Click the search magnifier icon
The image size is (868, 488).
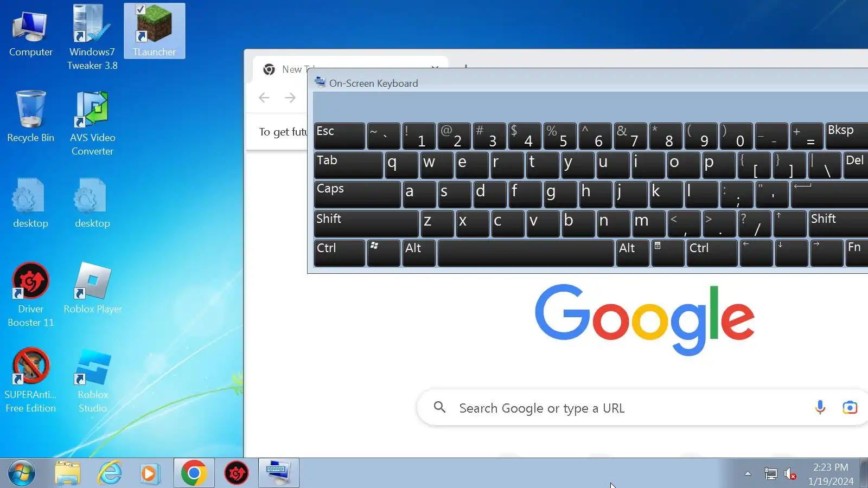pyautogui.click(x=440, y=407)
